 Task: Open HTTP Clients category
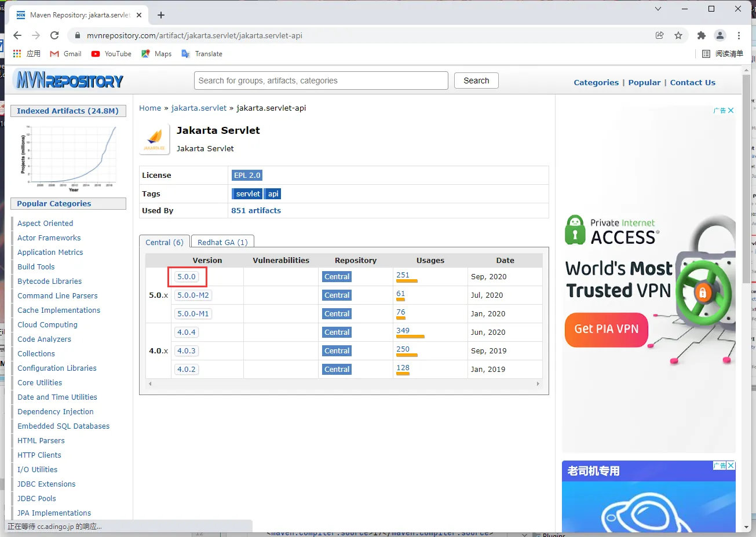39,455
